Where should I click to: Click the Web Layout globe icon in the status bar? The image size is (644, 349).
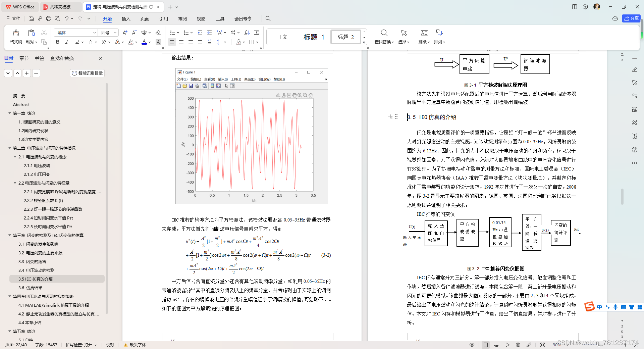(x=518, y=345)
